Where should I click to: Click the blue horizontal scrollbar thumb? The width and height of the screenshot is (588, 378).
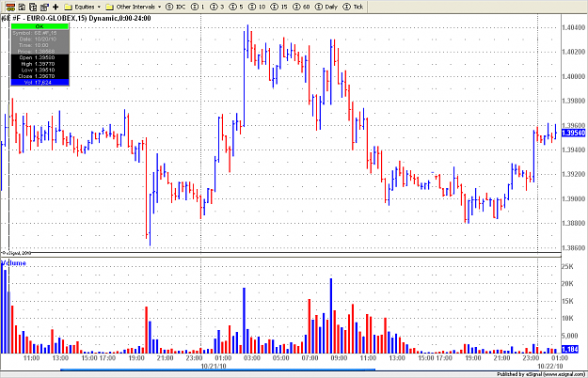point(217,370)
